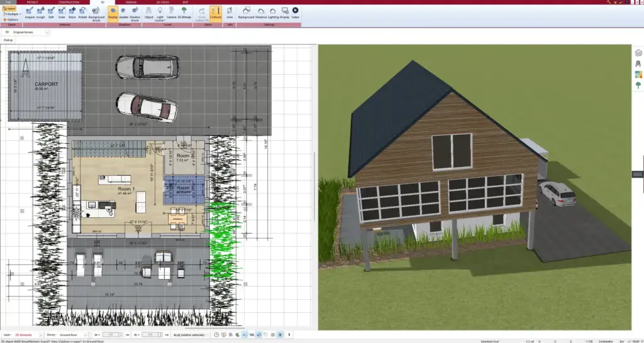Screen dimensions: 644x343
Task: Click the Area info tool
Action: pyautogui.click(x=230, y=13)
